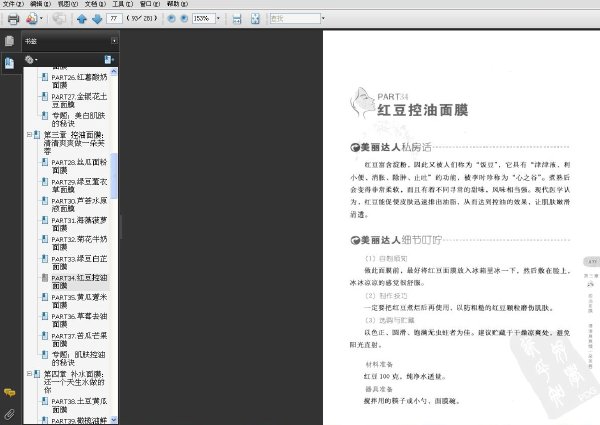Select bookmark PART30 芦荟水尿液面膜
Viewport: 600px width, 425px height.
click(x=79, y=205)
